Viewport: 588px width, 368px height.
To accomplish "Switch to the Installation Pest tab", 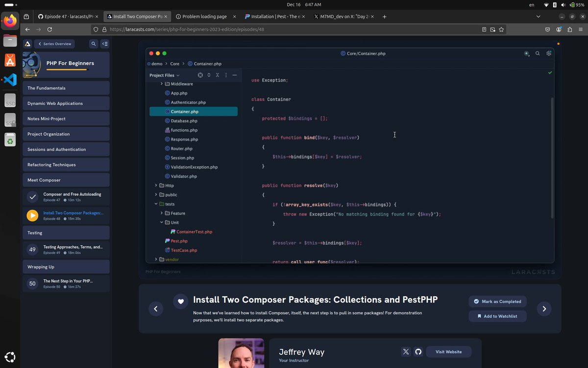I will click(275, 17).
